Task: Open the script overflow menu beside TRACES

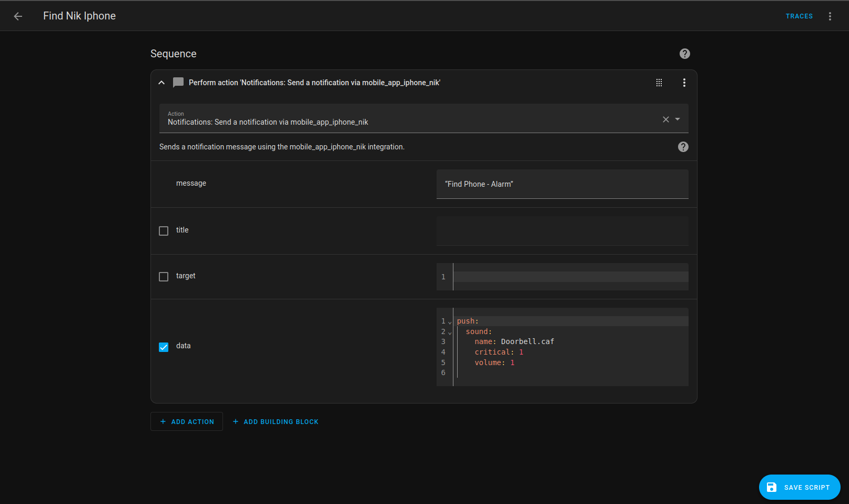Action: click(x=830, y=16)
